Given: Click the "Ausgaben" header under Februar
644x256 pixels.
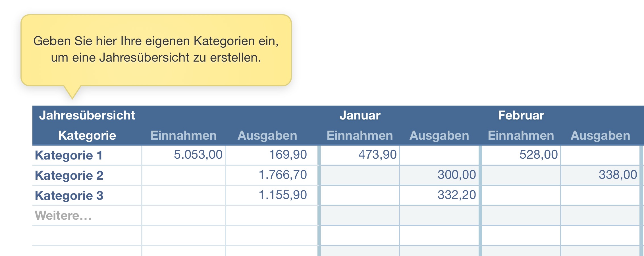Looking at the screenshot, I should [x=600, y=135].
